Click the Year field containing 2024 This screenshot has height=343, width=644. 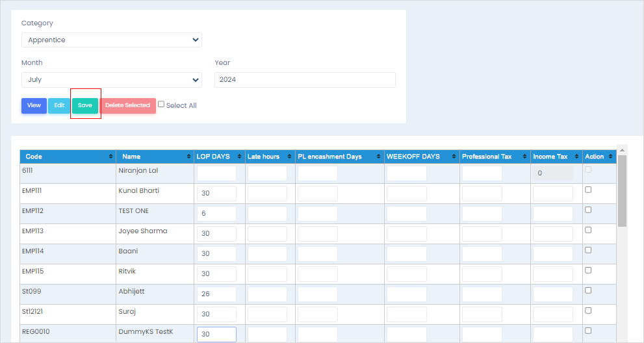tap(305, 80)
